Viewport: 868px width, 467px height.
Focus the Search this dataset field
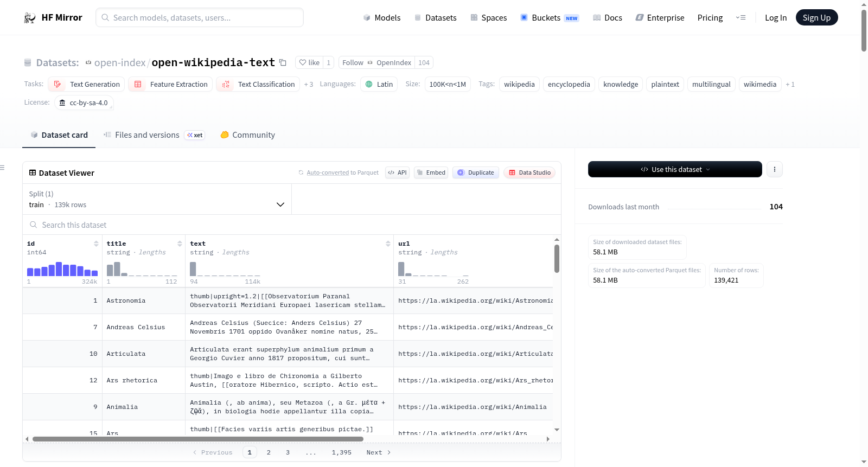pos(292,225)
